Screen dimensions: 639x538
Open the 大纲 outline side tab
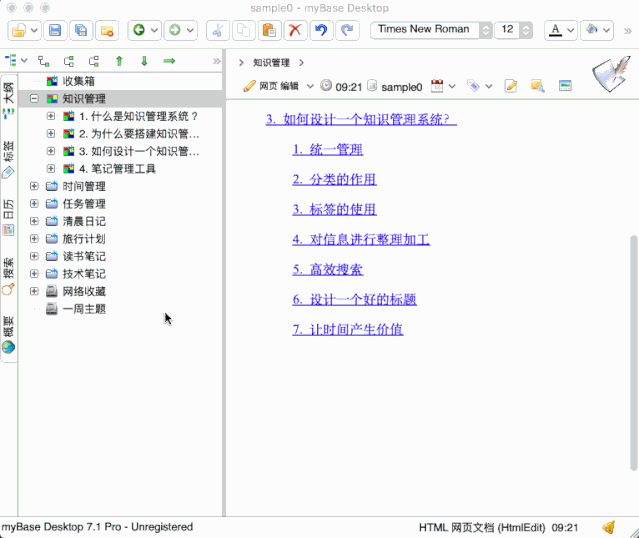(9, 100)
